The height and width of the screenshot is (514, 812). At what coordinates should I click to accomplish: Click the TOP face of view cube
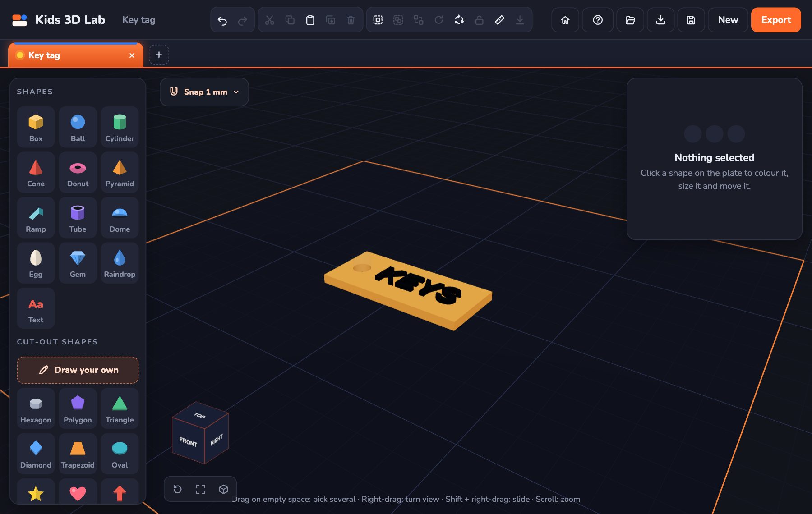200,415
